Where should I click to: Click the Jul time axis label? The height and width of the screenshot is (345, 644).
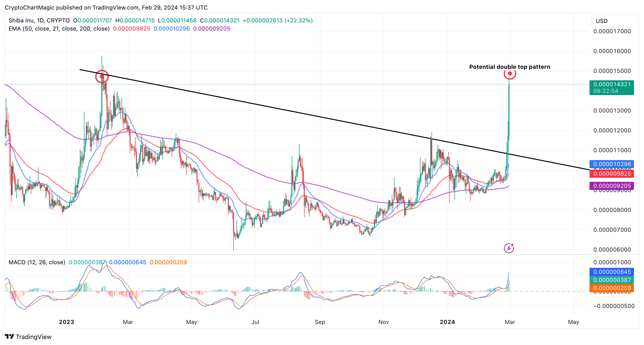point(255,322)
